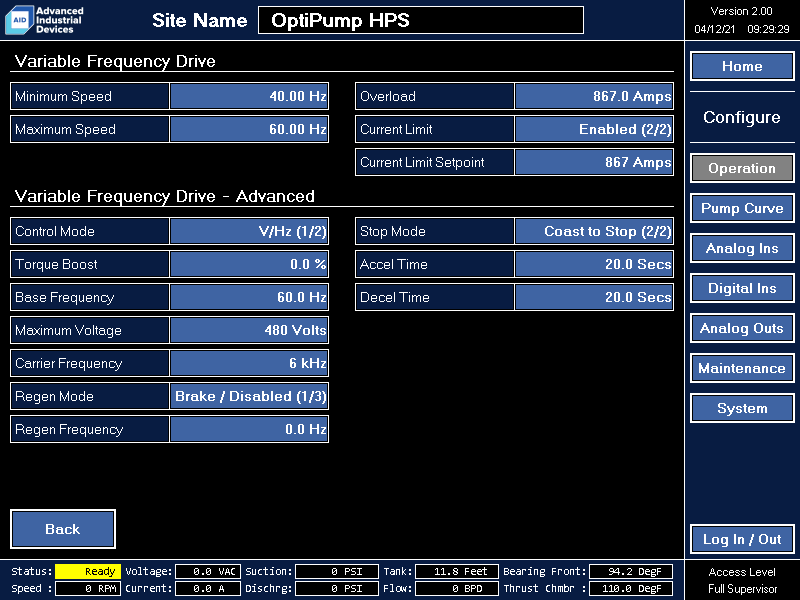
Task: Click Variable Frequency Drive - Advanced heading
Action: pos(165,196)
